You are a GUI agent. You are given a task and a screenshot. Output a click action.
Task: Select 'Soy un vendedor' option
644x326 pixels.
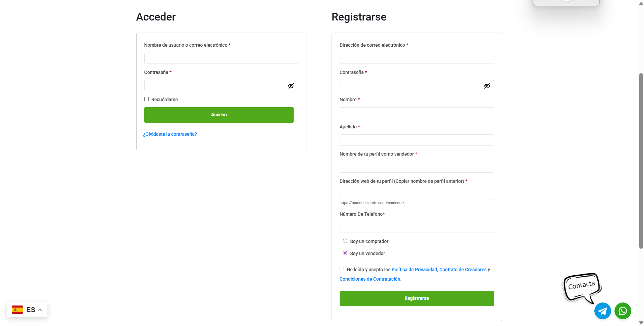345,253
